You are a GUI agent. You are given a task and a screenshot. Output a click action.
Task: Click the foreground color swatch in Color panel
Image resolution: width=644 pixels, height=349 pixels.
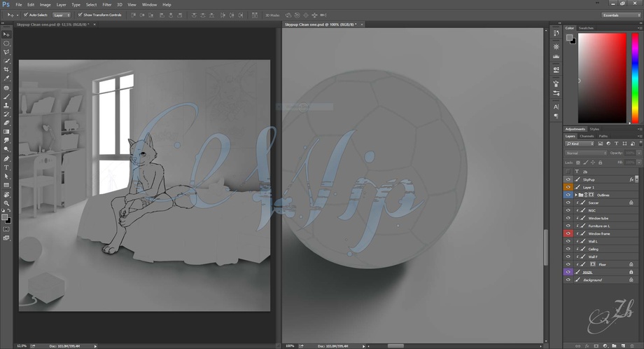coord(569,37)
